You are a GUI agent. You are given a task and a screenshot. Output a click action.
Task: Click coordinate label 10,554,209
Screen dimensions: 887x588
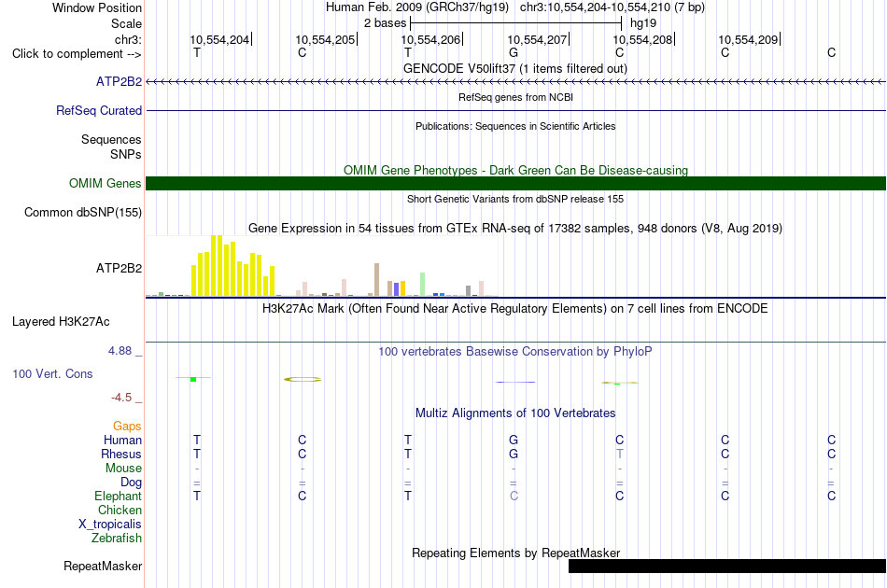(x=749, y=39)
